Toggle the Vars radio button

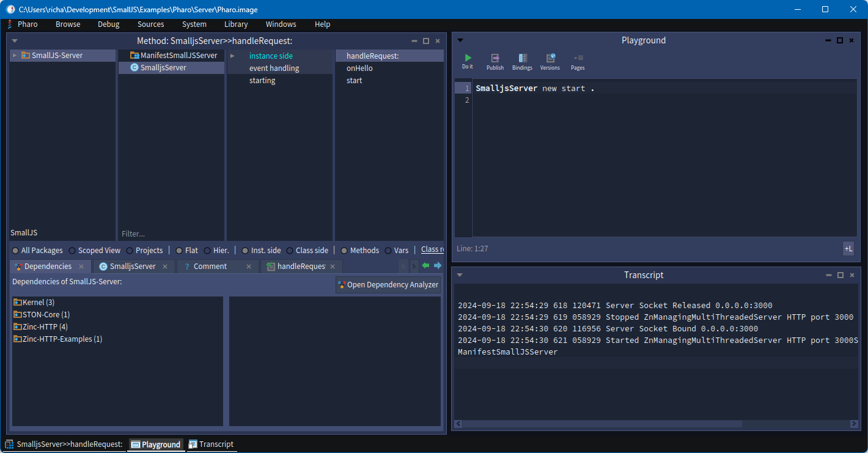pyautogui.click(x=389, y=251)
